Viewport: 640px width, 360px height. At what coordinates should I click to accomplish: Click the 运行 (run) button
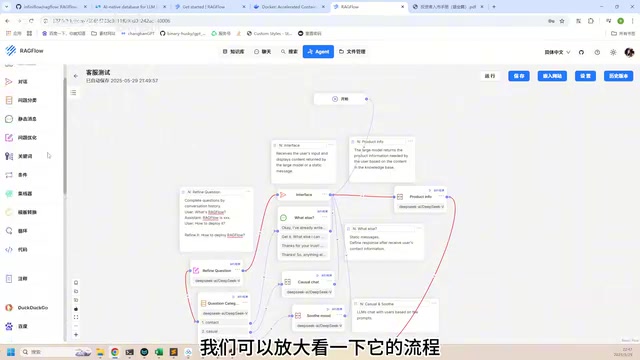coord(490,76)
